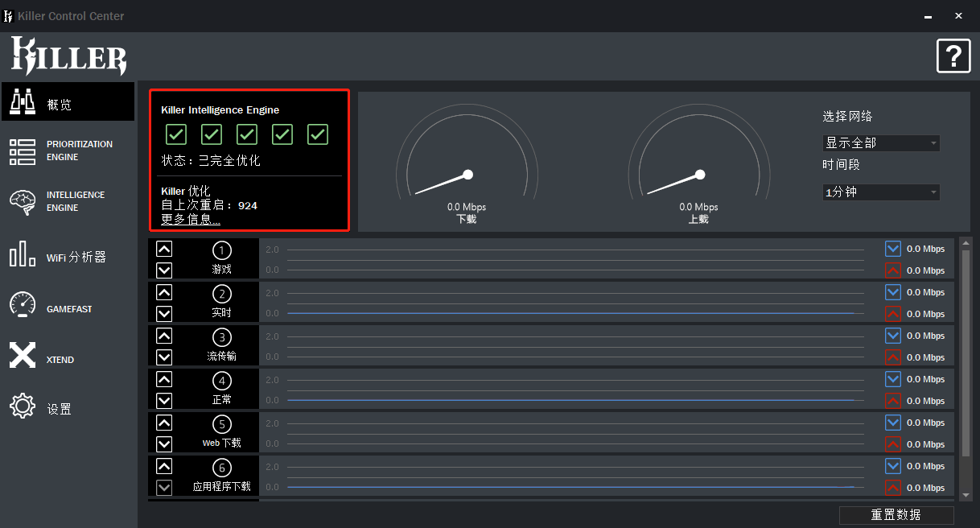This screenshot has height=528, width=980.
Task: Click fifth Intelligence Engine status checkmark
Action: pos(317,134)
